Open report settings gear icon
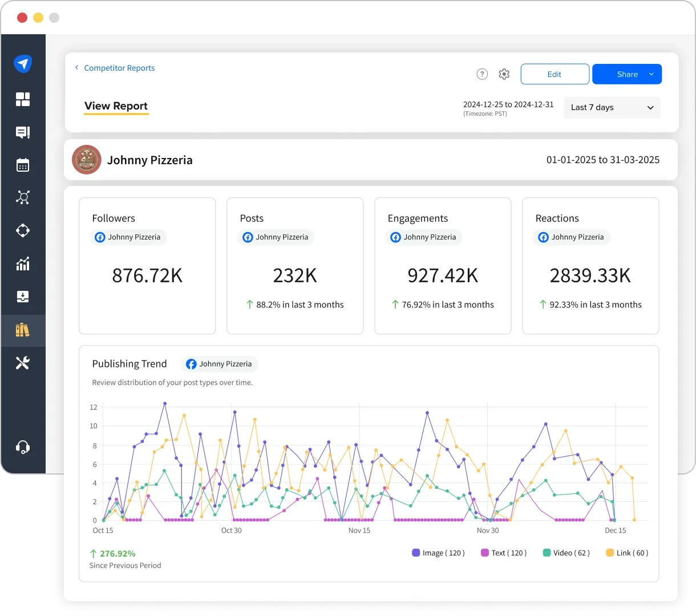 [504, 74]
